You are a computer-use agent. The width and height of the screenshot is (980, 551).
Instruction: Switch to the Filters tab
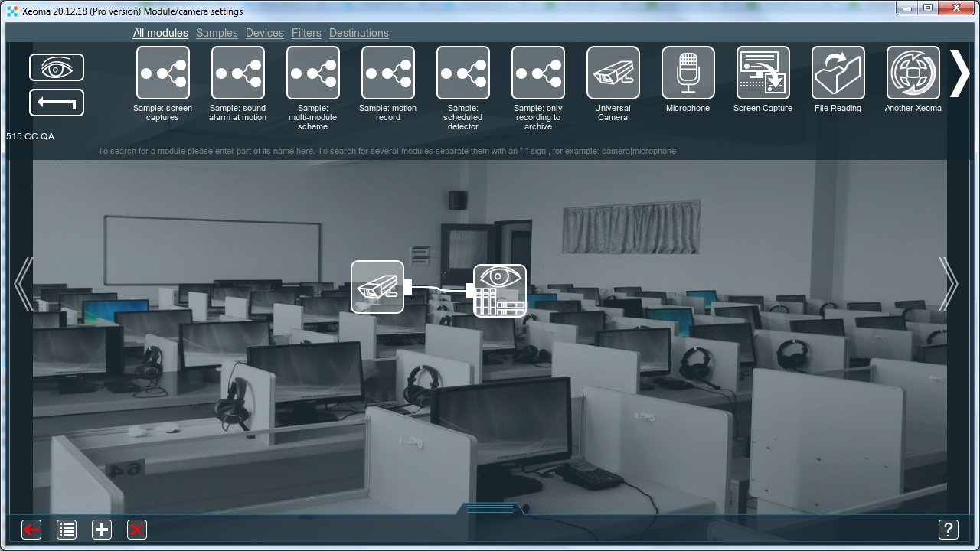[306, 33]
